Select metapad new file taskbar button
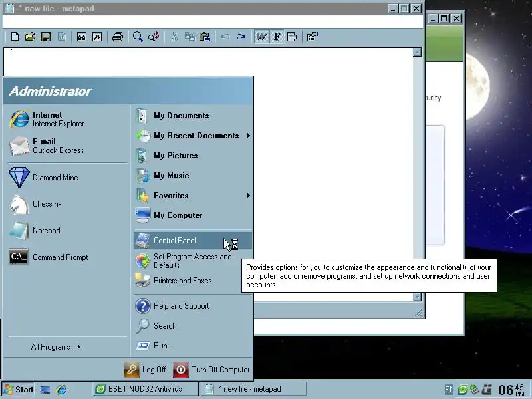 (254, 389)
